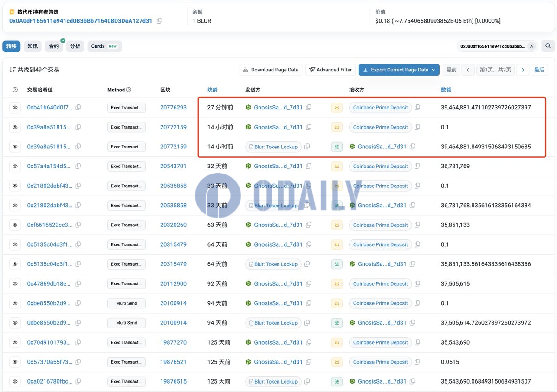This screenshot has width=557, height=392.
Task: Open Export Current Page Data dropdown
Action: pyautogui.click(x=399, y=70)
